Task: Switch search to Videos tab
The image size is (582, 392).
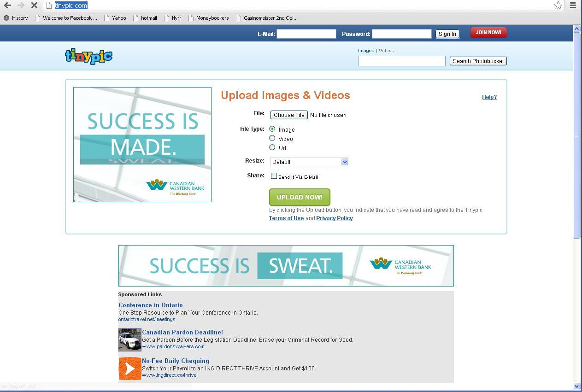Action: click(386, 51)
